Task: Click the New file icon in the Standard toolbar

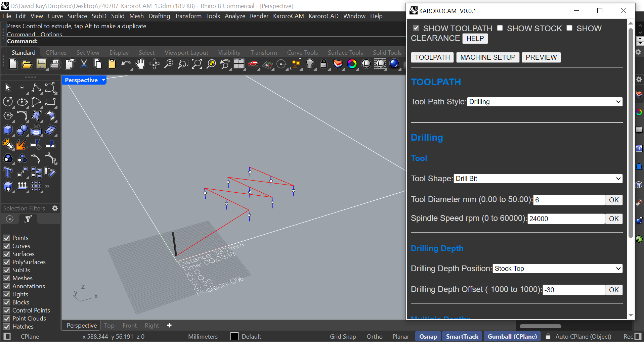Action: pyautogui.click(x=13, y=64)
